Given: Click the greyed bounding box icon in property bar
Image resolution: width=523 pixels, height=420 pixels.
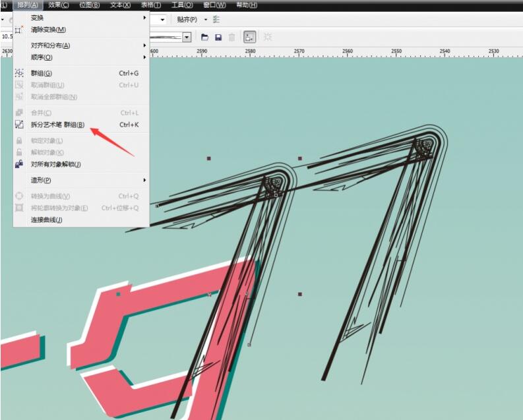Looking at the screenshot, I should (x=268, y=37).
